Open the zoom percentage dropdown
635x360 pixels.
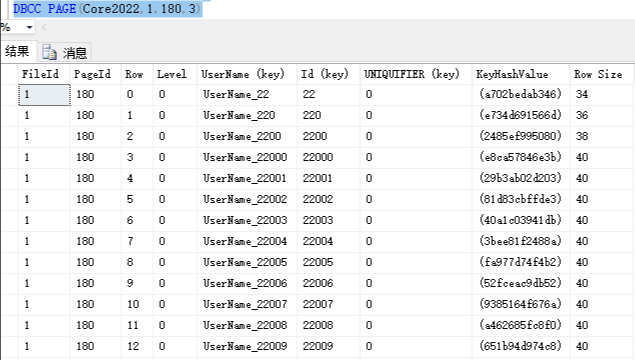coord(29,28)
